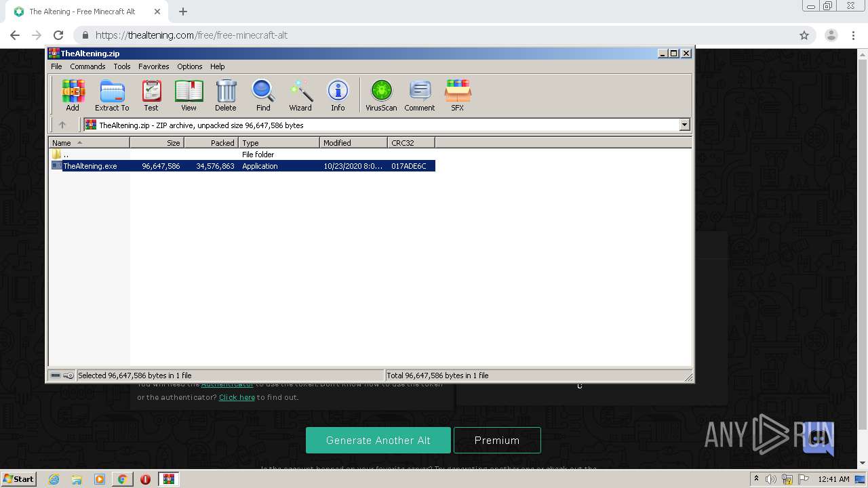Viewport: 868px width, 488px height.
Task: Sort by Packed column header
Action: tap(212, 142)
